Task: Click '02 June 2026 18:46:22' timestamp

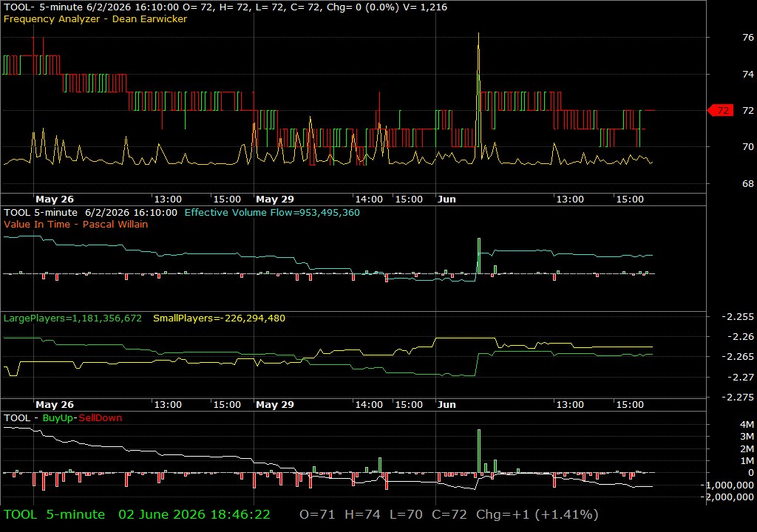Action: (194, 514)
